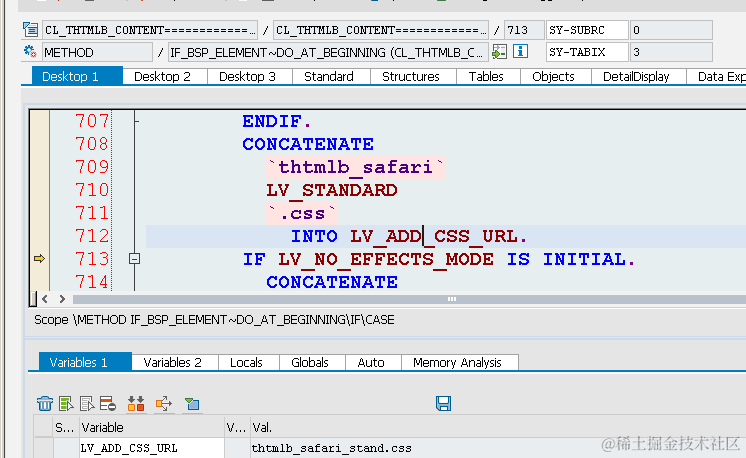This screenshot has height=458, width=746.
Task: Click the yellow execution arrow at line 713
Action: (x=39, y=259)
